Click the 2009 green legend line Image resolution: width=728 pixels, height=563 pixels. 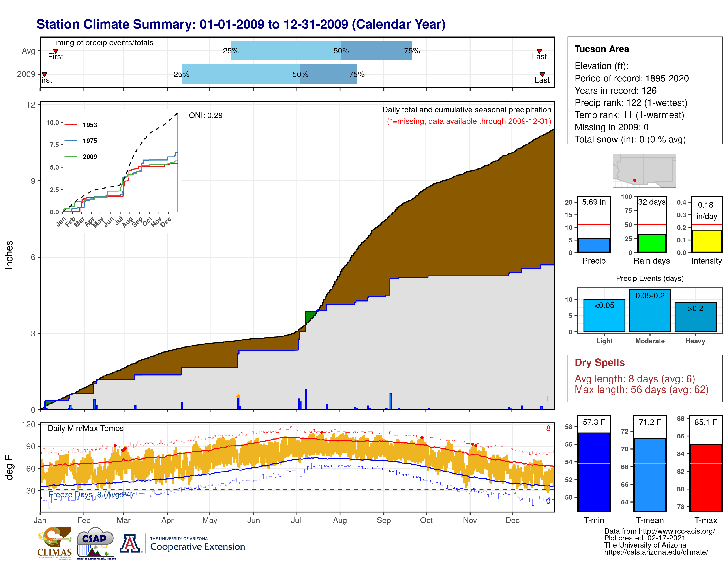71,157
